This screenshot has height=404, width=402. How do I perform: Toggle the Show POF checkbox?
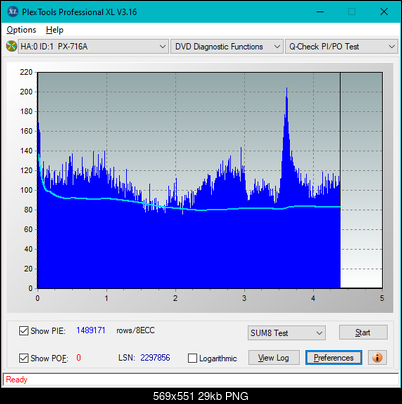24,358
